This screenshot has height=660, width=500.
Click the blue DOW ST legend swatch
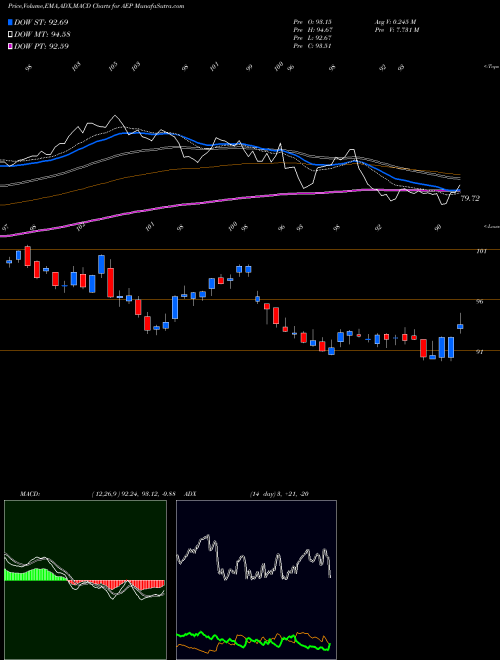tap(11, 22)
